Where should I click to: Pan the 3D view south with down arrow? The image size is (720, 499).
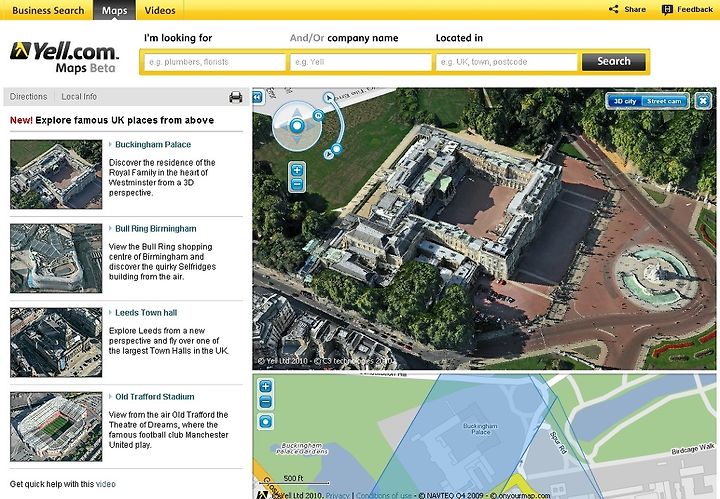(297, 139)
